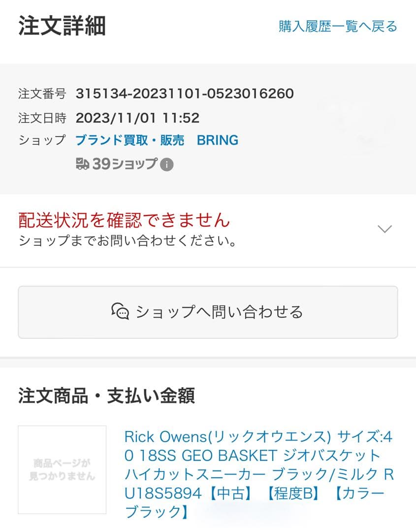Viewport: 416px width, 532px height.
Task: Click the 注文番号 field label
Action: 42,93
